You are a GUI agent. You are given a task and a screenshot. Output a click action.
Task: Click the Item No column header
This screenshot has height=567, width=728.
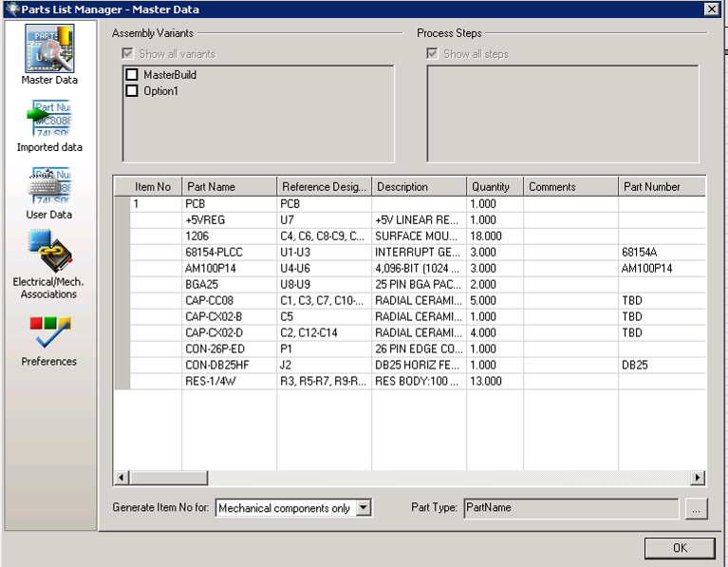coord(148,187)
